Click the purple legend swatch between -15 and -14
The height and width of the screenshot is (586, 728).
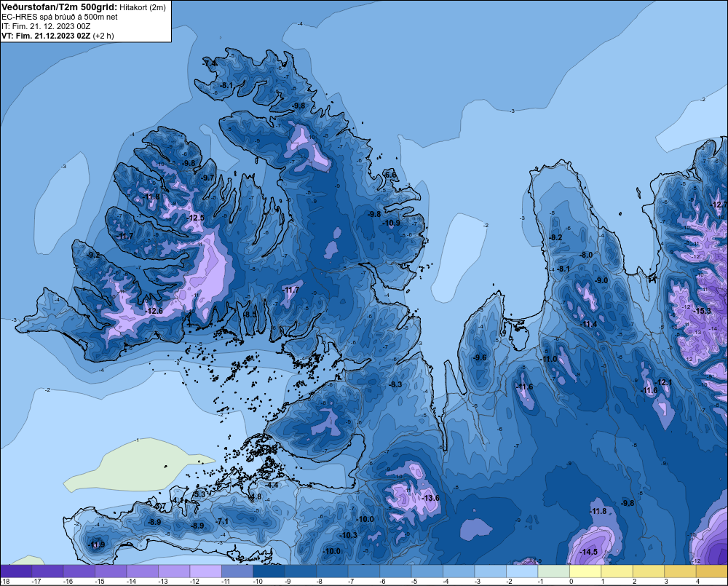[x=111, y=571]
